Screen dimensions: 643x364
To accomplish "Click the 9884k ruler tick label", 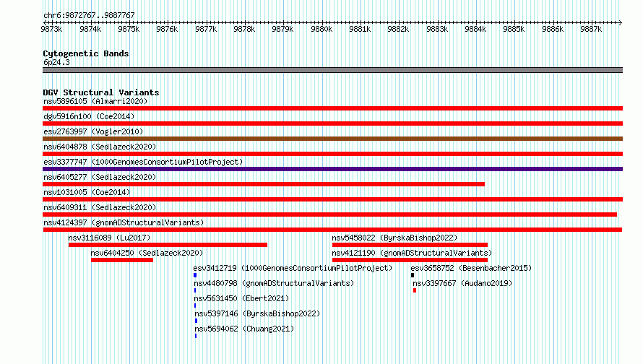I will click(x=475, y=29).
